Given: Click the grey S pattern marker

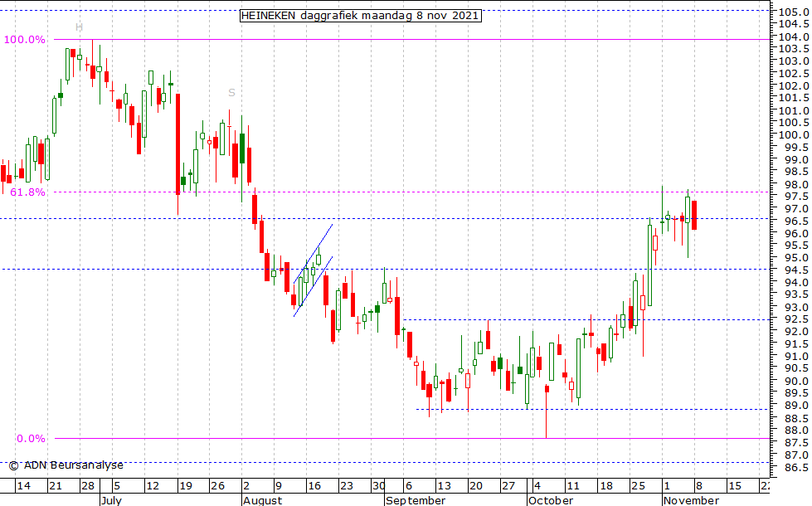Looking at the screenshot, I should (231, 93).
